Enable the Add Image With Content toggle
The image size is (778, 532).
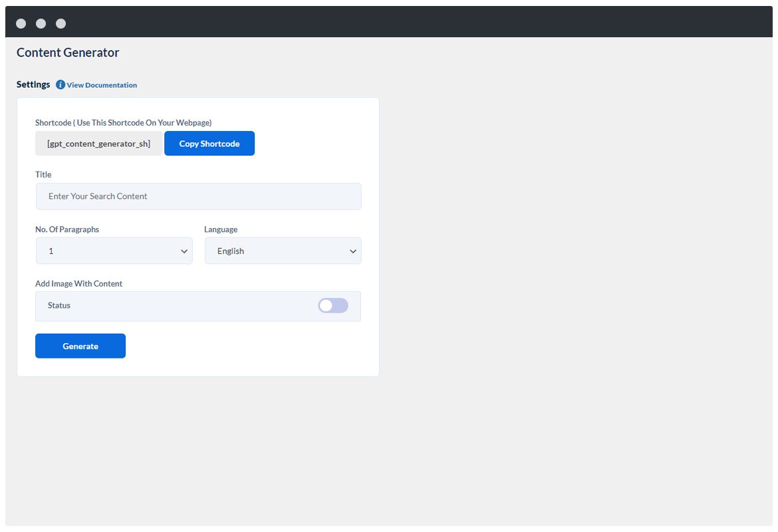coord(332,306)
